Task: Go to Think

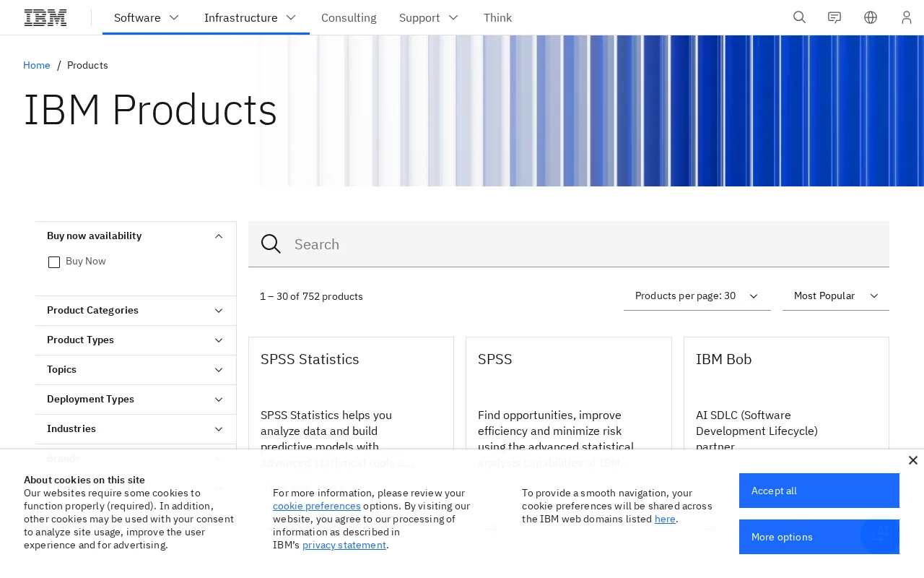Action: (x=497, y=17)
